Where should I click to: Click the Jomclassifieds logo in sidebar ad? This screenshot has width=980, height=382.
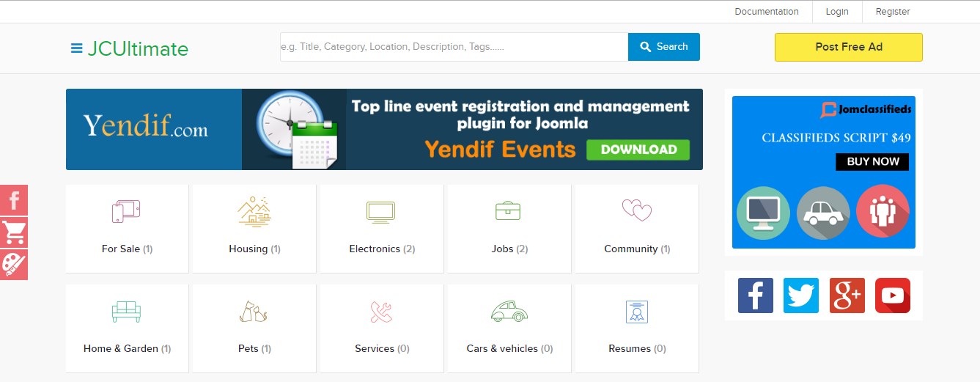(x=866, y=110)
